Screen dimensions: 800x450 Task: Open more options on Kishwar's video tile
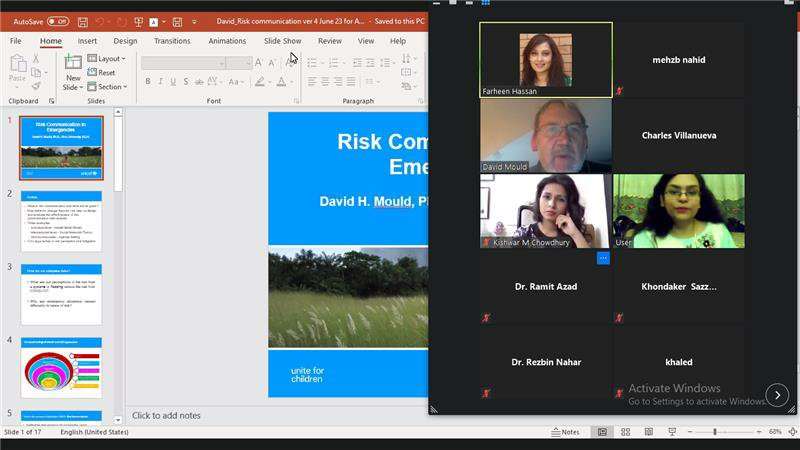click(603, 258)
